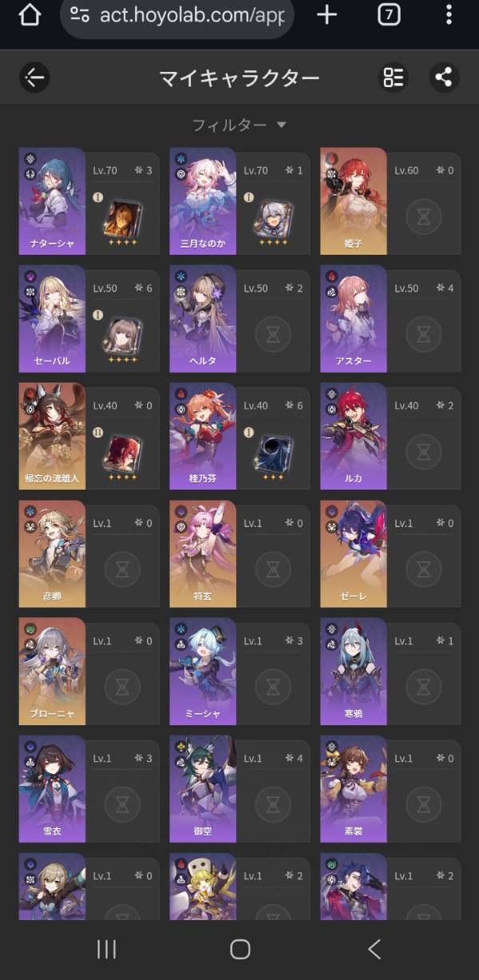
Task: Open the 符玄 character card
Action: [239, 553]
